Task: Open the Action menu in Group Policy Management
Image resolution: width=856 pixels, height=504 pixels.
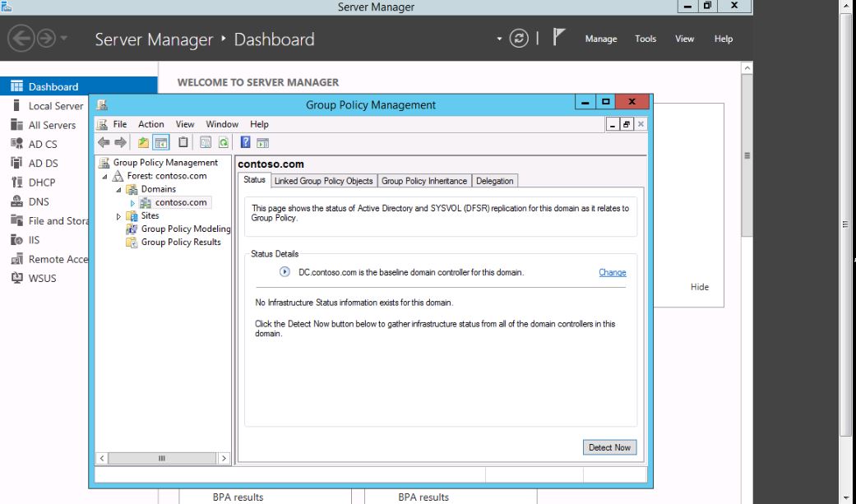Action: [150, 124]
